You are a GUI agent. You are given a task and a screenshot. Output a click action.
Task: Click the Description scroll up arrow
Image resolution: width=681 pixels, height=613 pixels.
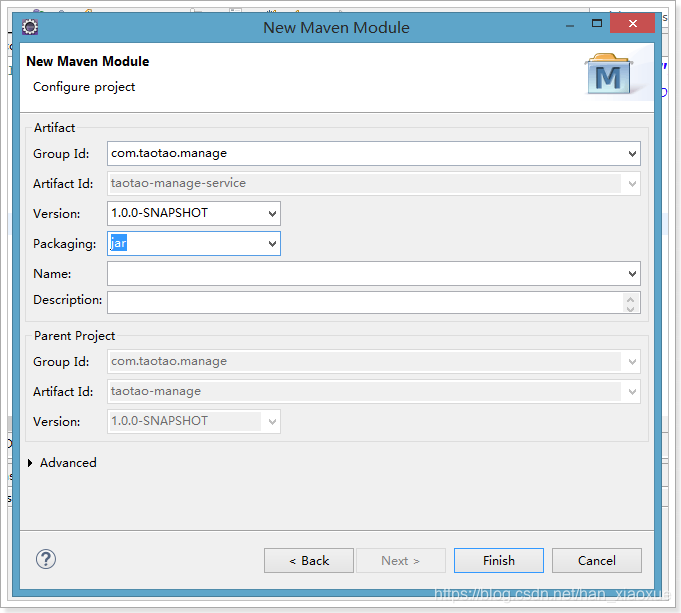(631, 299)
